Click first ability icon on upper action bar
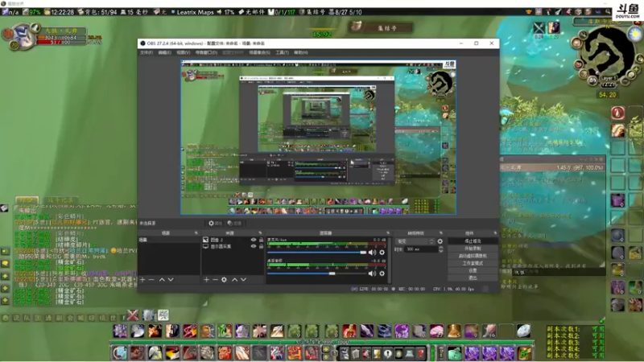Image resolution: width=644 pixels, height=362 pixels. pyautogui.click(x=120, y=331)
